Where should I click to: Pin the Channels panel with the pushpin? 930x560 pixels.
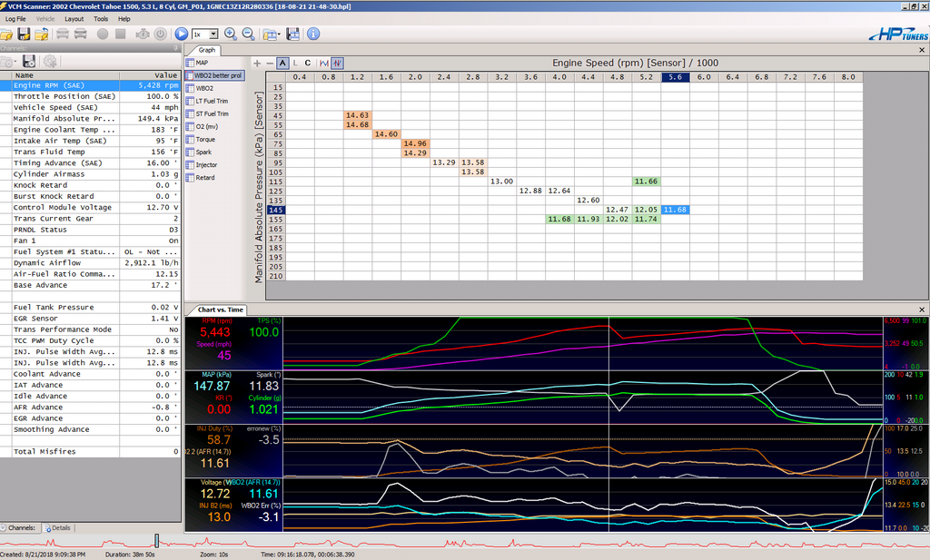[175, 48]
